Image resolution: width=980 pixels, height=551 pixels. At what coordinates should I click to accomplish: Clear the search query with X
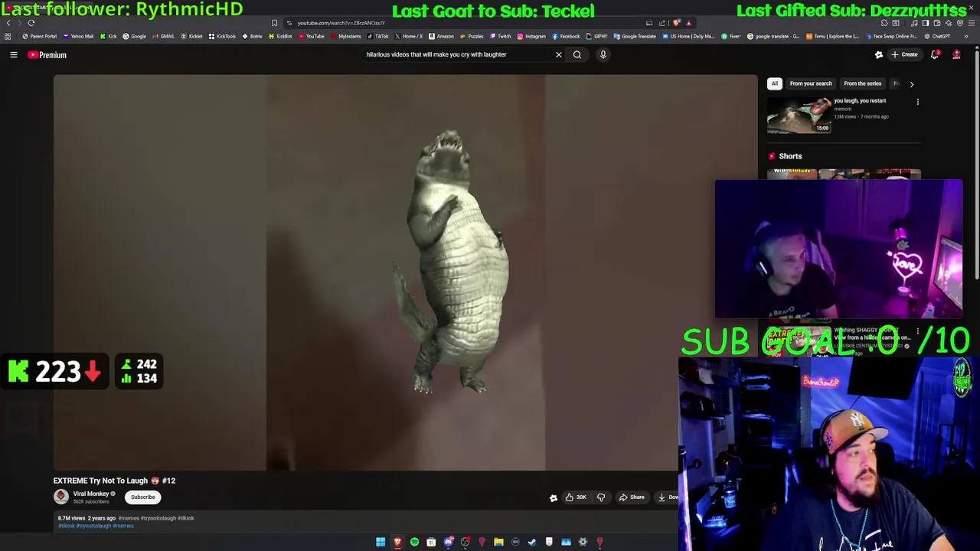point(559,54)
